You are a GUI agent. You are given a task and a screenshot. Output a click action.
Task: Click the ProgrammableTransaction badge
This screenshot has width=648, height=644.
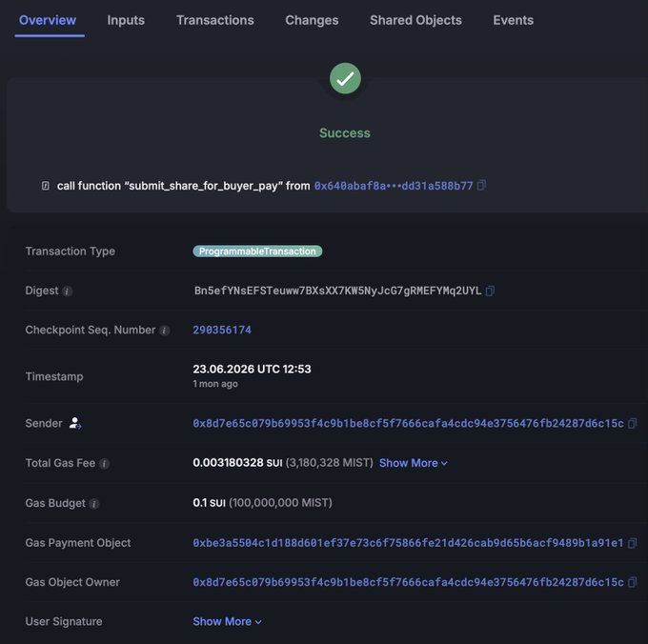click(x=257, y=252)
